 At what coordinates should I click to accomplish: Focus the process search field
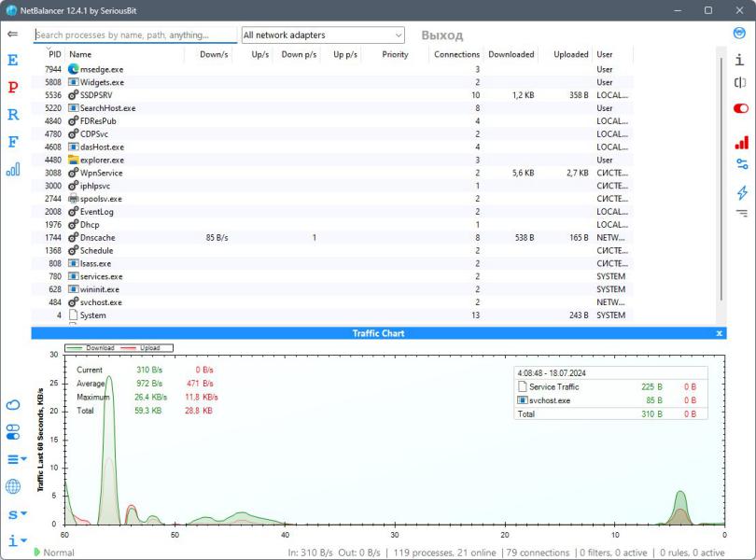pyautogui.click(x=135, y=35)
